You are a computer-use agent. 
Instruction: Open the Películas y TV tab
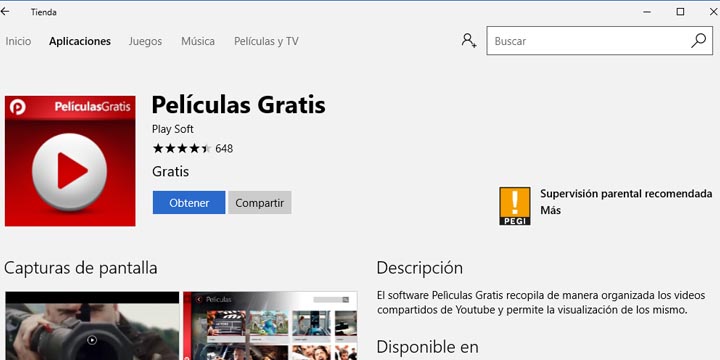pos(266,41)
